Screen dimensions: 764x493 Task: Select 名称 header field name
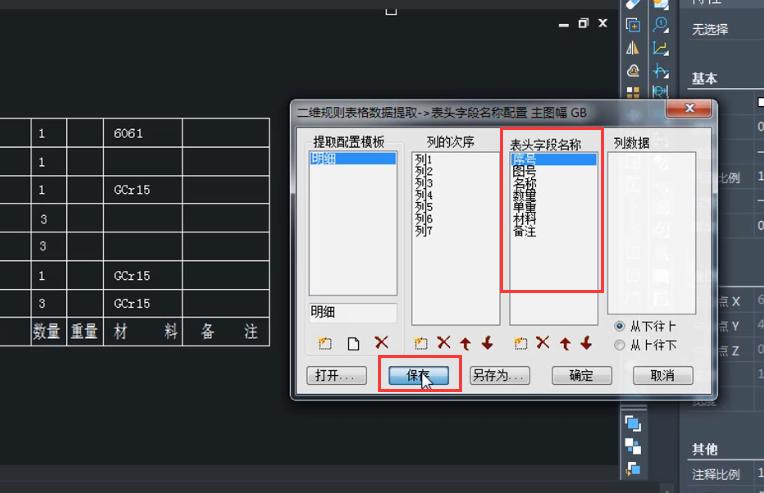[x=524, y=184]
